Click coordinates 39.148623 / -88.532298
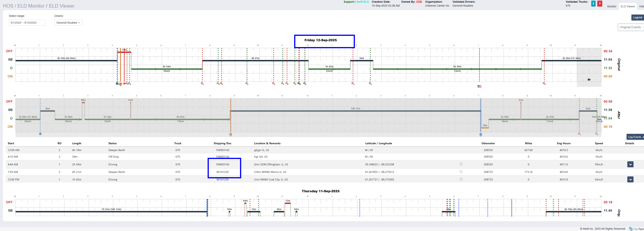The height and width of the screenshot is (231, 644). tap(380, 164)
